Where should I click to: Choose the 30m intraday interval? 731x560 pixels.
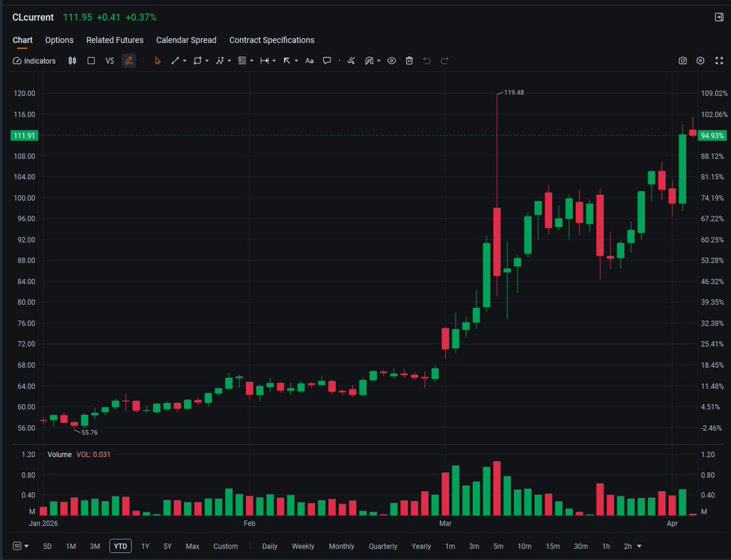pyautogui.click(x=581, y=546)
